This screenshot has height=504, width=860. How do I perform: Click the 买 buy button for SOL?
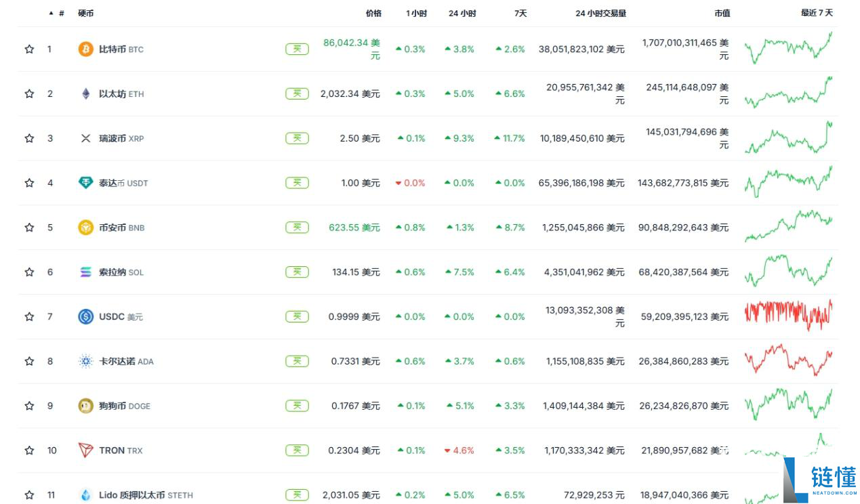click(x=297, y=272)
